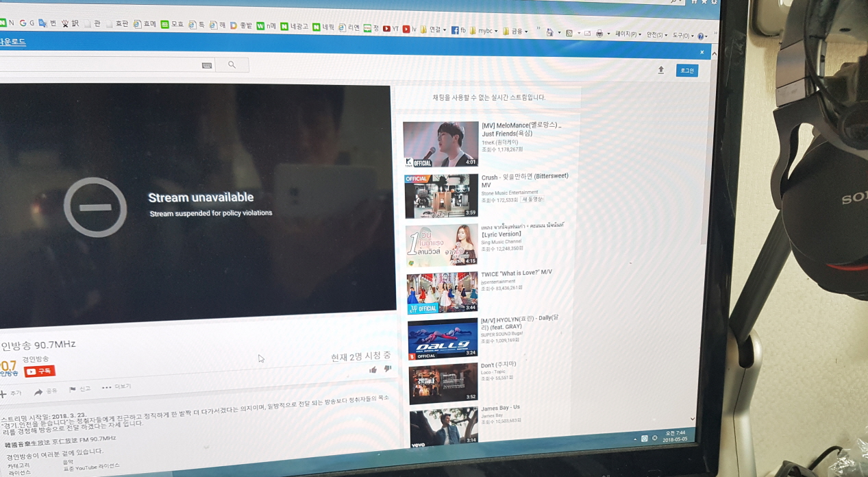The height and width of the screenshot is (477, 868).
Task: Open the on-screen keyboard in search box
Action: pos(207,65)
